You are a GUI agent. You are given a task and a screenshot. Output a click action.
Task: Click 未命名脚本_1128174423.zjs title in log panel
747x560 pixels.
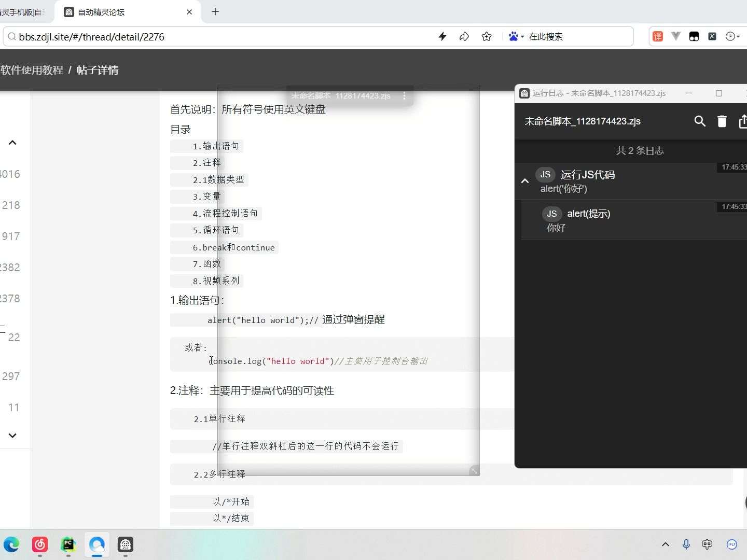pos(583,121)
